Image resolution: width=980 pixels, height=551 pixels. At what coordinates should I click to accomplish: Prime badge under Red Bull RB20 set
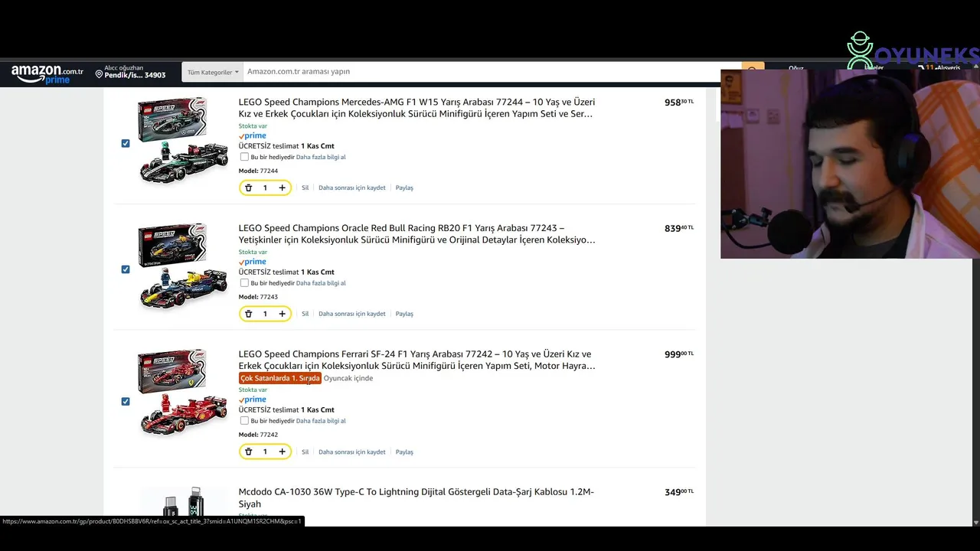[252, 262]
